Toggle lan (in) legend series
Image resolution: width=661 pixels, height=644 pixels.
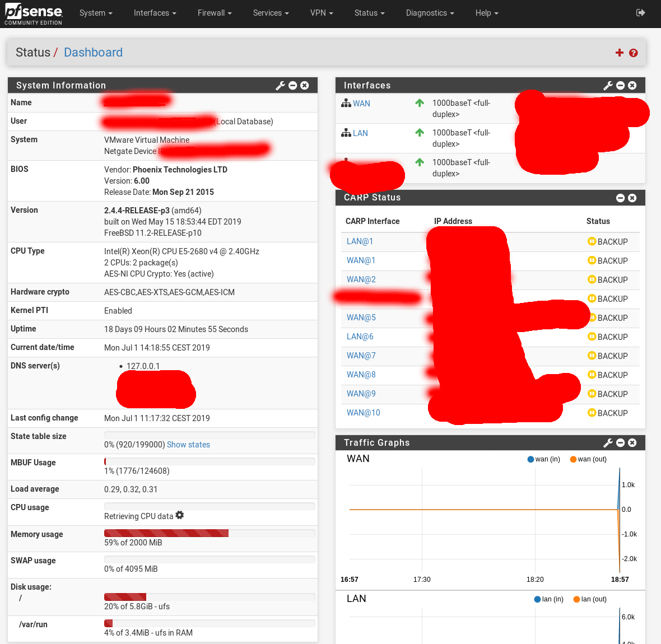coord(549,599)
